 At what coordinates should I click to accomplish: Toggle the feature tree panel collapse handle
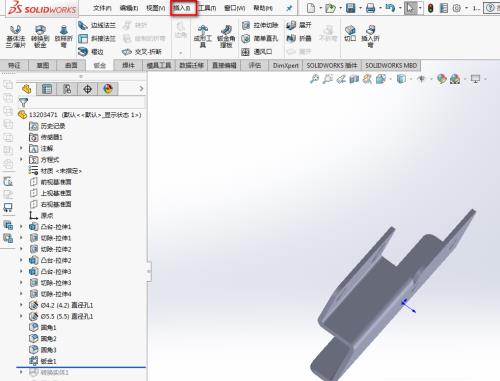click(149, 271)
